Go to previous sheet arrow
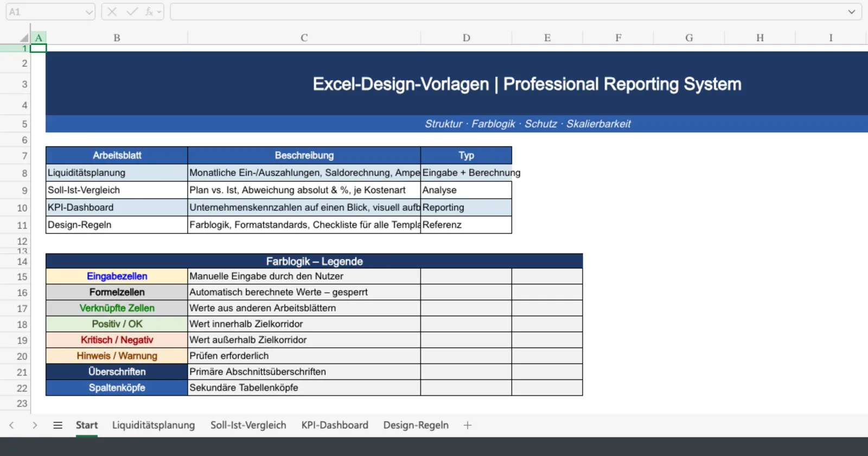The width and height of the screenshot is (868, 456). 11,425
